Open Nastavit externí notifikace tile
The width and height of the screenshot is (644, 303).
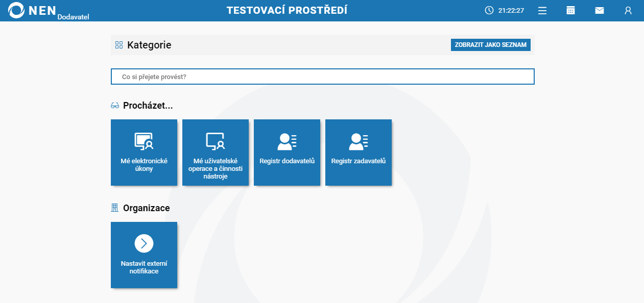click(144, 255)
